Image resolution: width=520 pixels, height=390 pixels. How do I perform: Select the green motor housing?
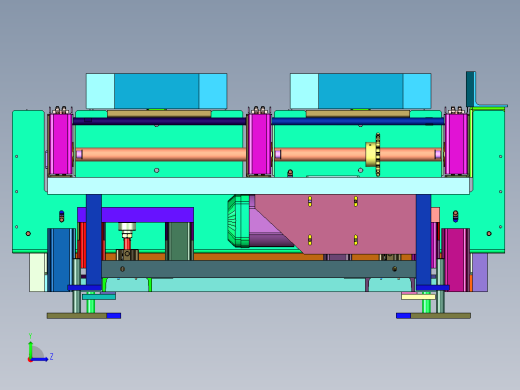[239, 221]
